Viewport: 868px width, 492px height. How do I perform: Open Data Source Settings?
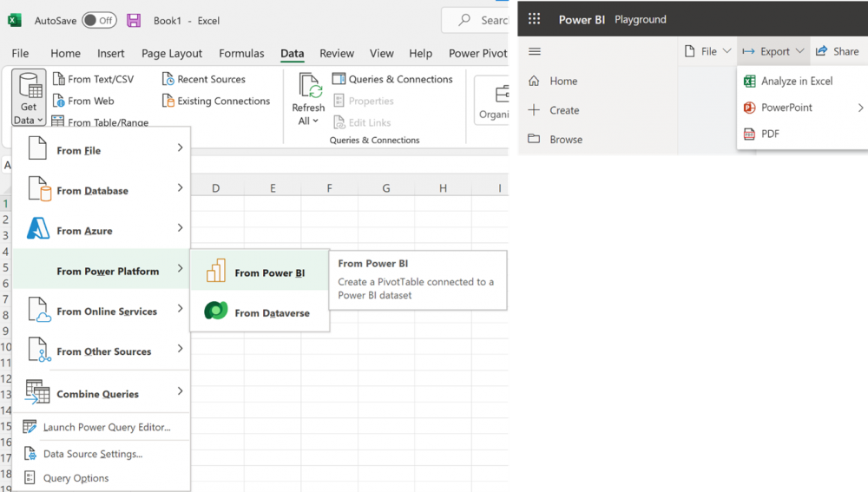tap(102, 453)
